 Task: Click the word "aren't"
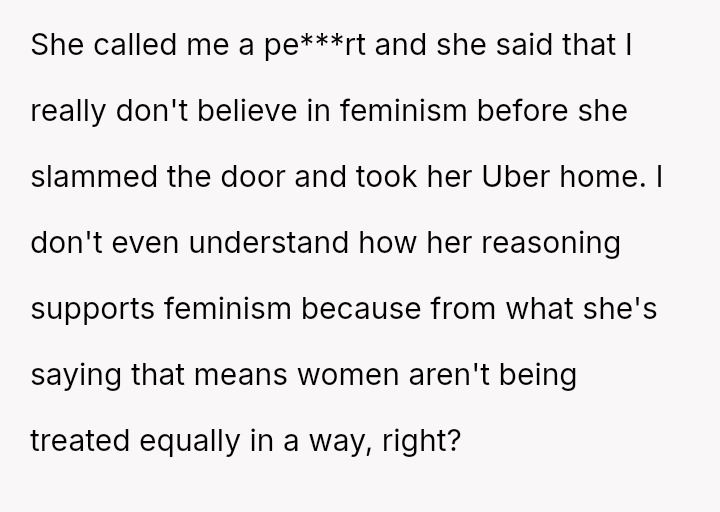pyautogui.click(x=449, y=375)
